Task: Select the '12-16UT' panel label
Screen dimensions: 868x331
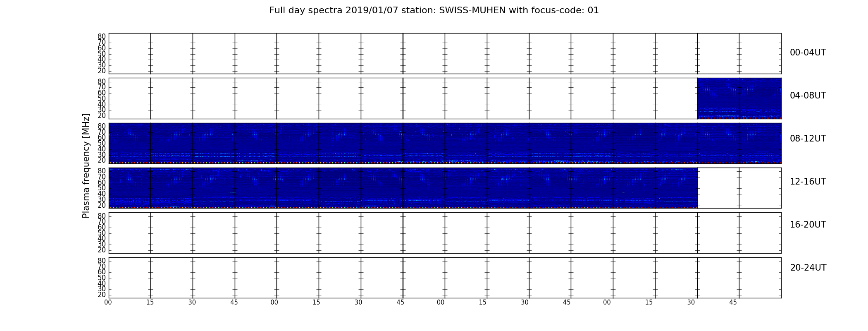Action: [808, 182]
